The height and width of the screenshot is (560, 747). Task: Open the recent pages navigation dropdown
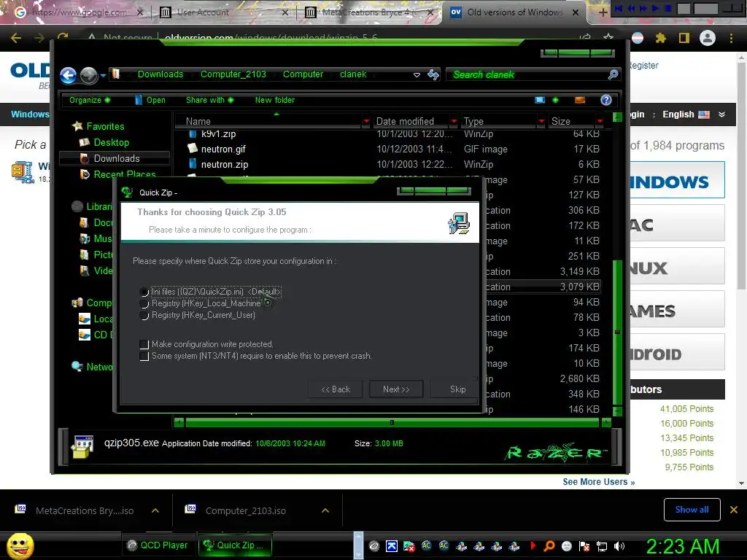point(102,75)
